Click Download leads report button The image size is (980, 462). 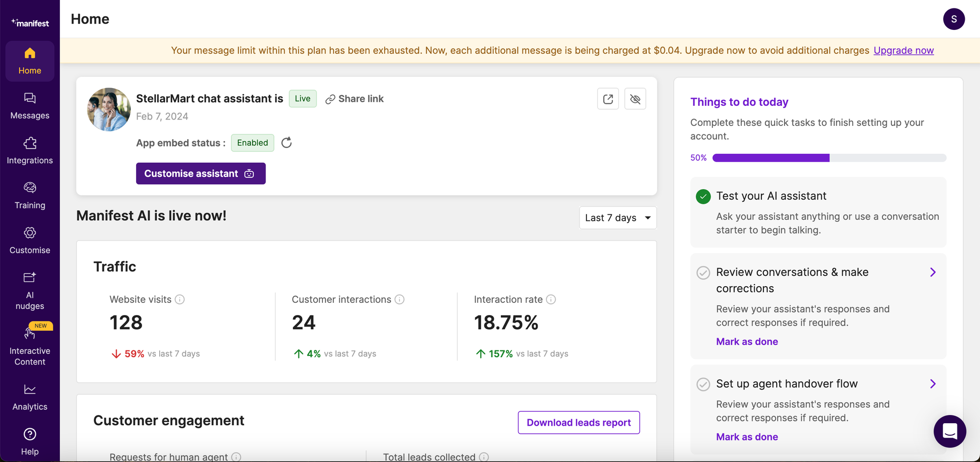coord(579,422)
